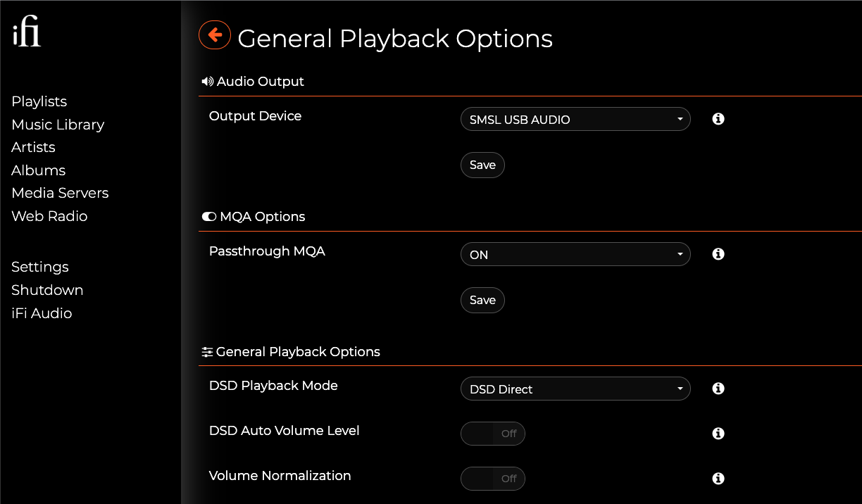Open Music Library in the sidebar

[58, 125]
